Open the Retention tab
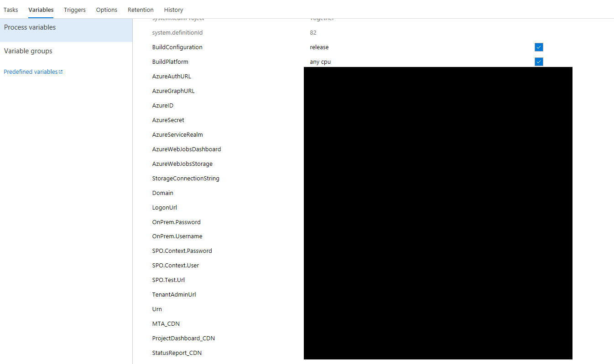614x364 pixels. click(x=140, y=10)
